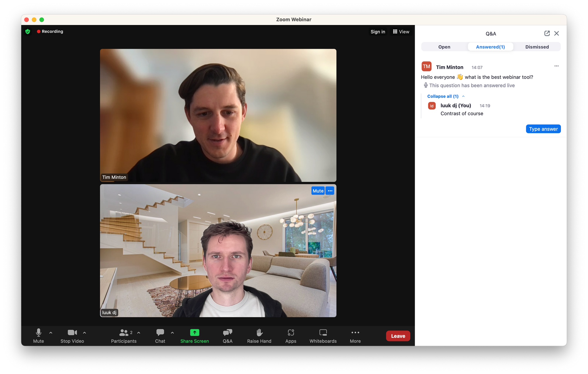Collapse all (1) answers
Image resolution: width=588 pixels, height=374 pixels.
pyautogui.click(x=446, y=96)
